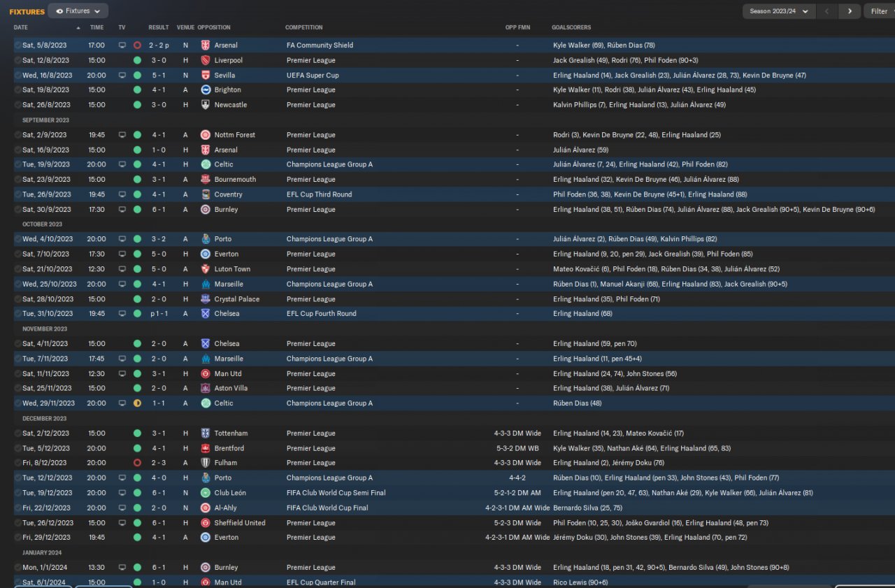Click the '5-2-1-2 DM AM' formation text
This screenshot has width=895, height=588.
517,493
